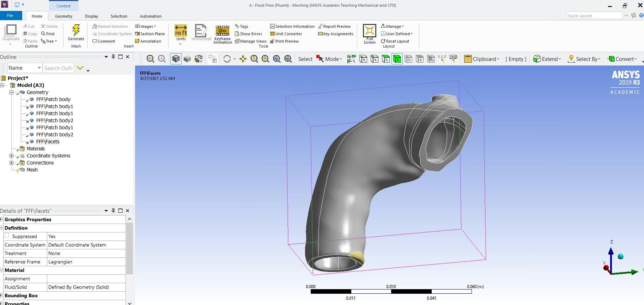Collapse the Geometry tree node
The height and width of the screenshot is (305, 644).
coord(11,92)
